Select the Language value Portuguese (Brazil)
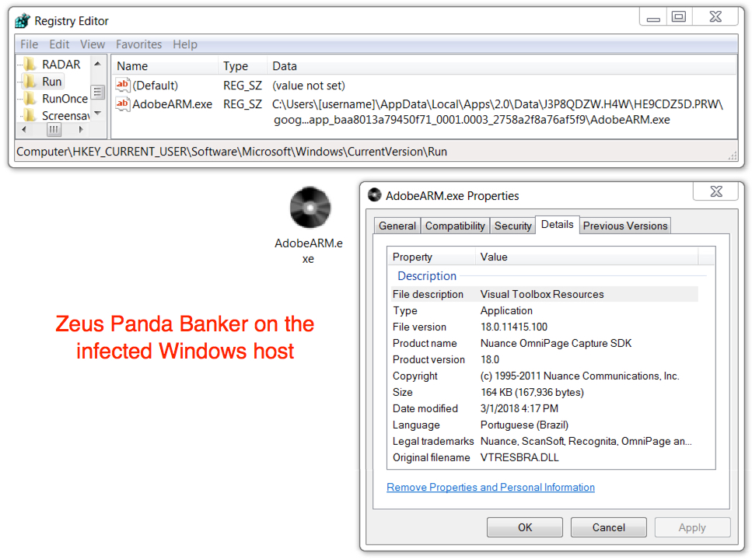The height and width of the screenshot is (560, 752). click(524, 425)
